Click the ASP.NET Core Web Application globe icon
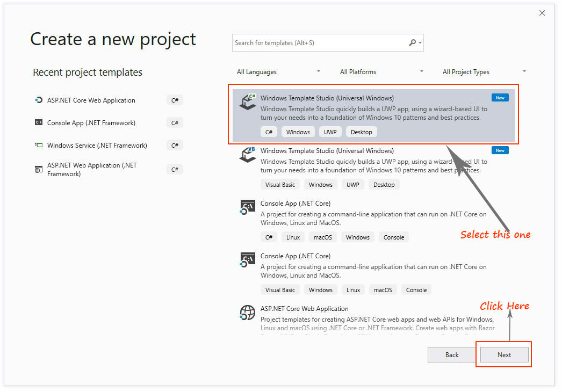Viewport: 562px width, 392px height. click(248, 313)
